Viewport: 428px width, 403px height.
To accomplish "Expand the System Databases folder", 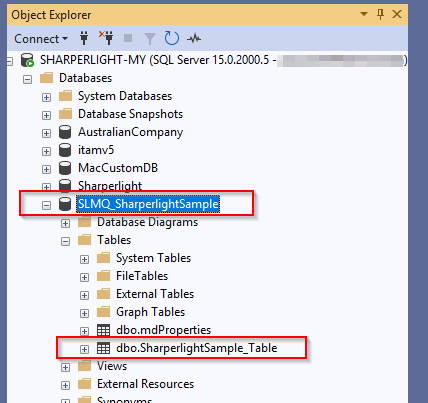I will click(x=46, y=97).
